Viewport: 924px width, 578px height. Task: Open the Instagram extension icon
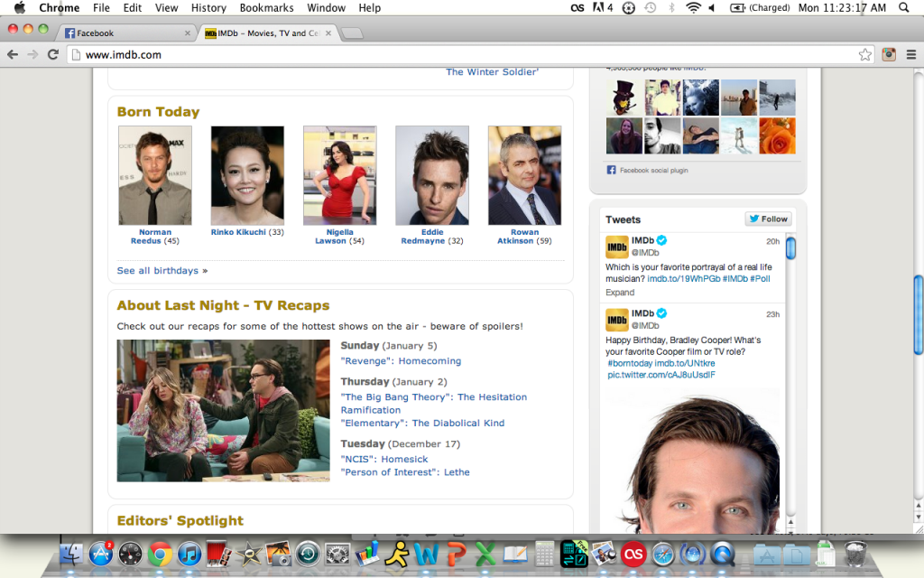889,54
